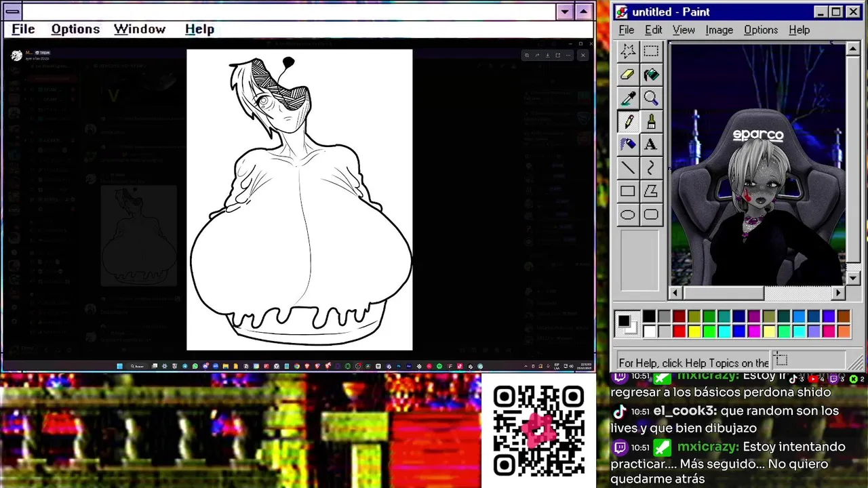
Task: Pick the Polygon shape tool
Action: 651,191
